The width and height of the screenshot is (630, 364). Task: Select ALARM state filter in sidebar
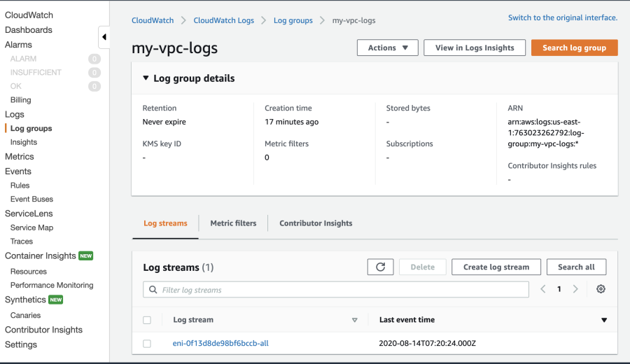click(23, 59)
